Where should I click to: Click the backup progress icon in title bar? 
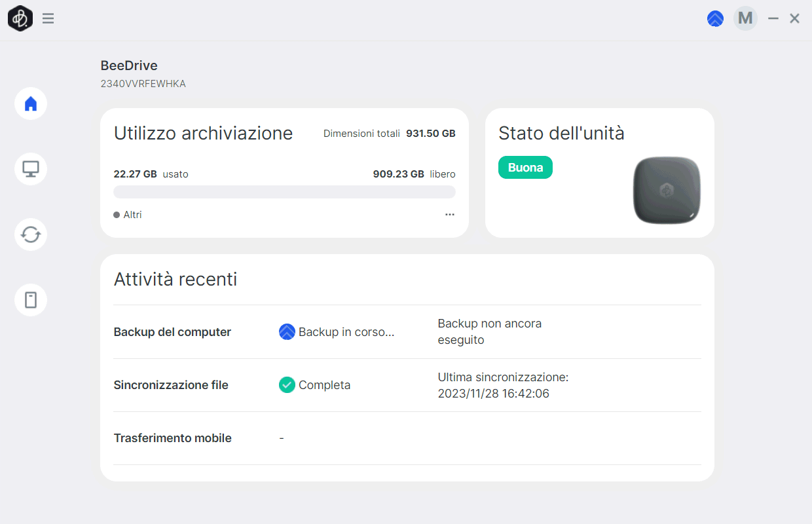(715, 18)
